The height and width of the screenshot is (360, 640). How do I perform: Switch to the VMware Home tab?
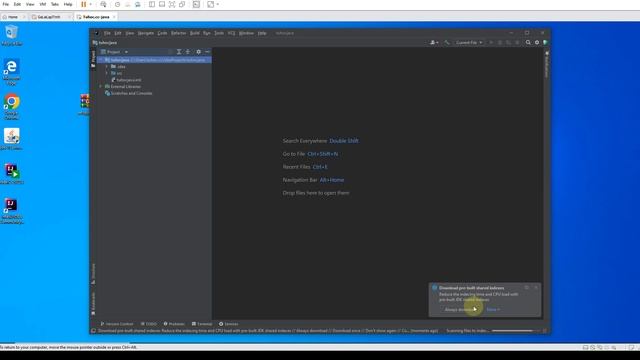tap(12, 17)
